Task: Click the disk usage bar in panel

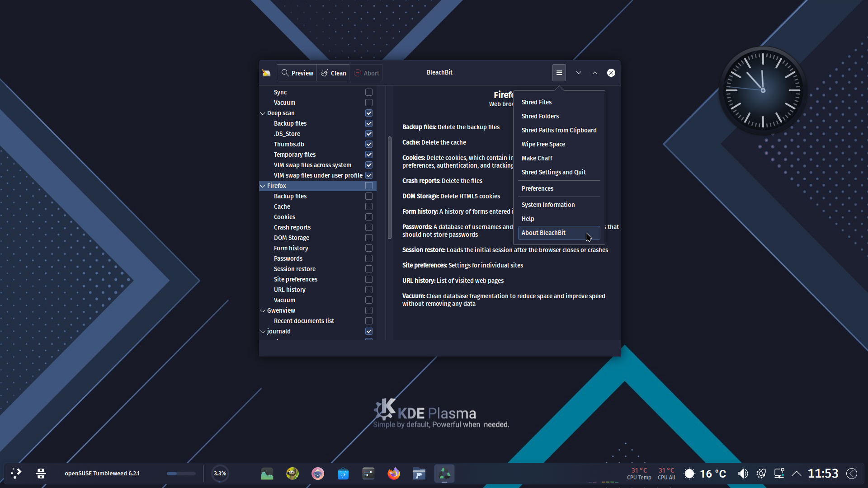Action: click(181, 474)
